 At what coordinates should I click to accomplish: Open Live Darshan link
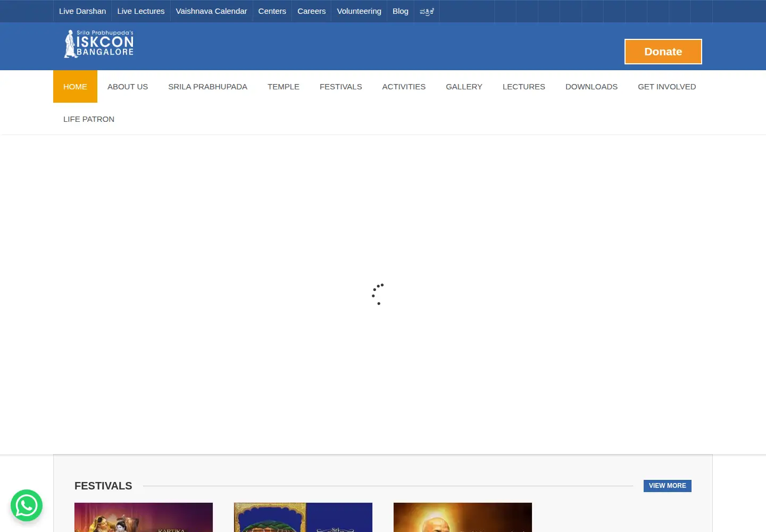tap(82, 11)
